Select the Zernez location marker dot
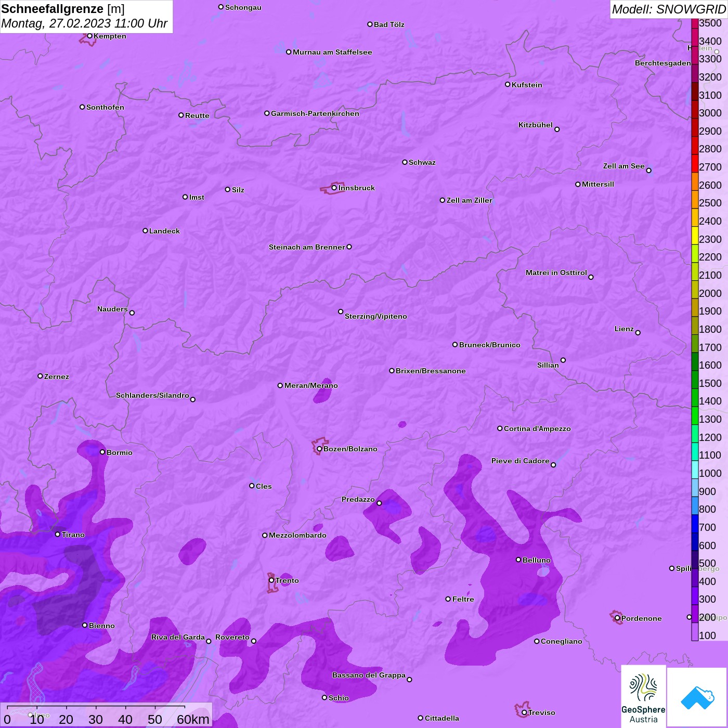Viewport: 728px width, 728px height. click(40, 376)
